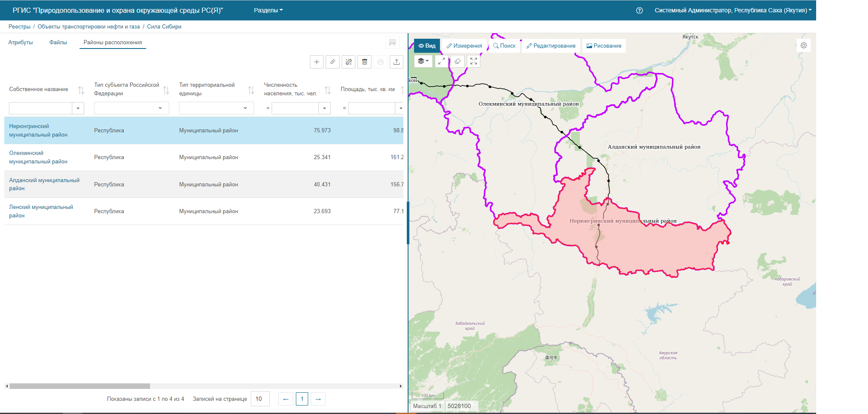868x414 pixels.
Task: Toggle sort on Численность населения column
Action: (328, 90)
